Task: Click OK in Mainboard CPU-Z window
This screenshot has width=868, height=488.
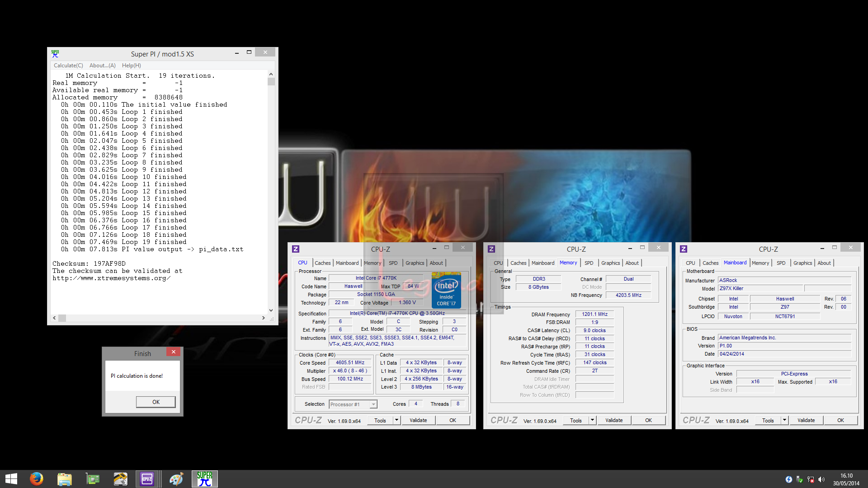Action: [841, 420]
